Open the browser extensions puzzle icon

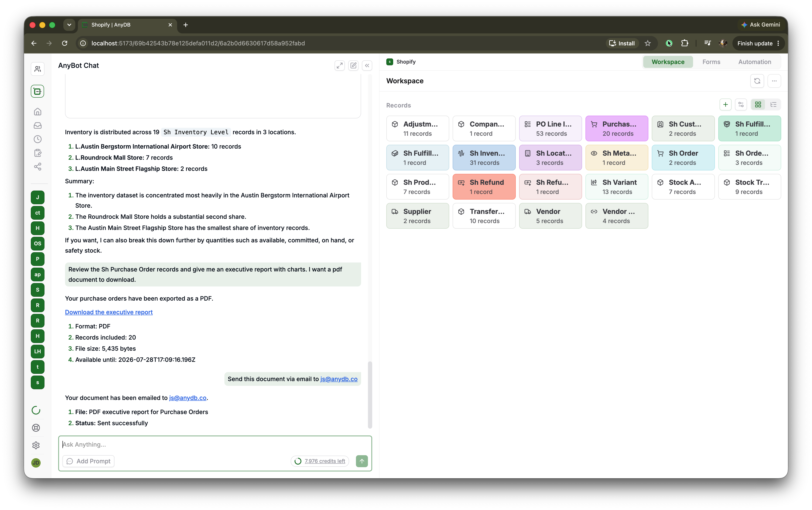684,43
